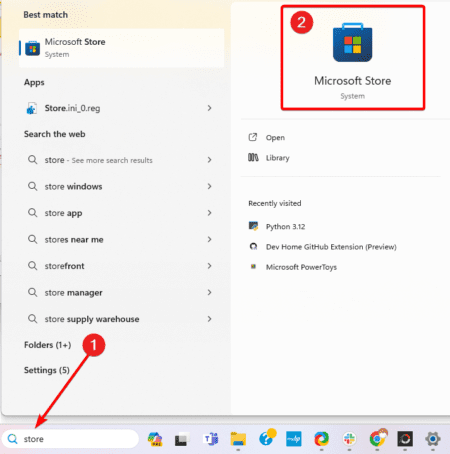450x454 pixels.
Task: Click the Microsoft Store icon in Best match
Action: pyautogui.click(x=32, y=48)
